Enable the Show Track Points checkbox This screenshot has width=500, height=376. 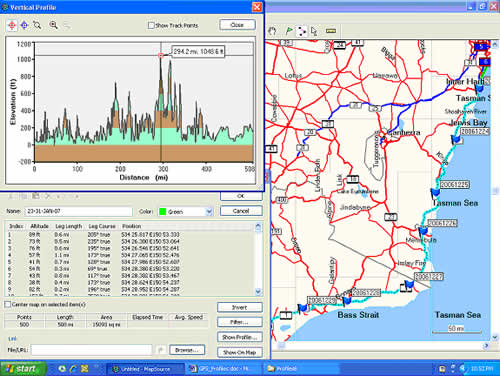click(151, 25)
